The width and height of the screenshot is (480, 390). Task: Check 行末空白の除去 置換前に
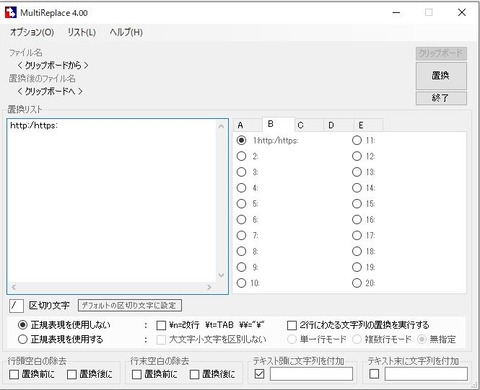pos(137,374)
